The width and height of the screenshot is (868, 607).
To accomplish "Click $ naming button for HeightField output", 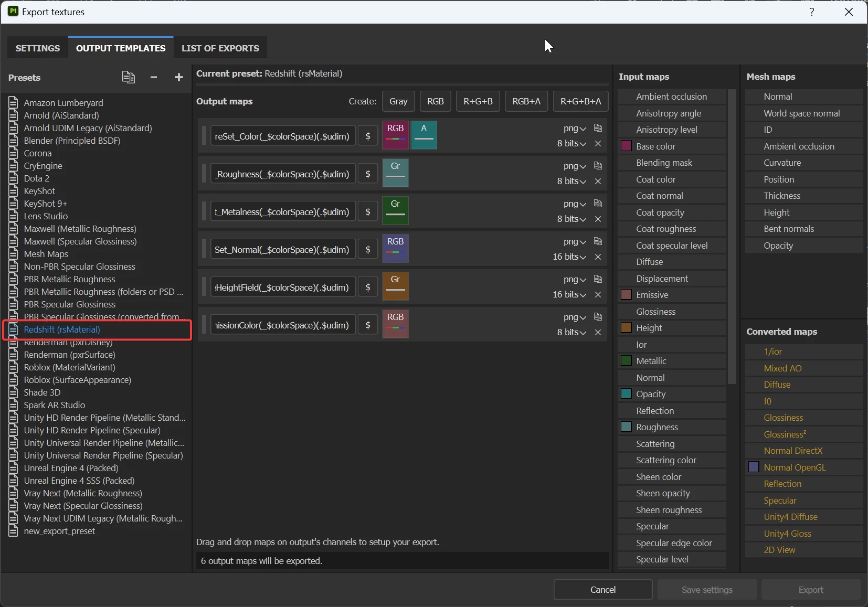I will click(368, 287).
